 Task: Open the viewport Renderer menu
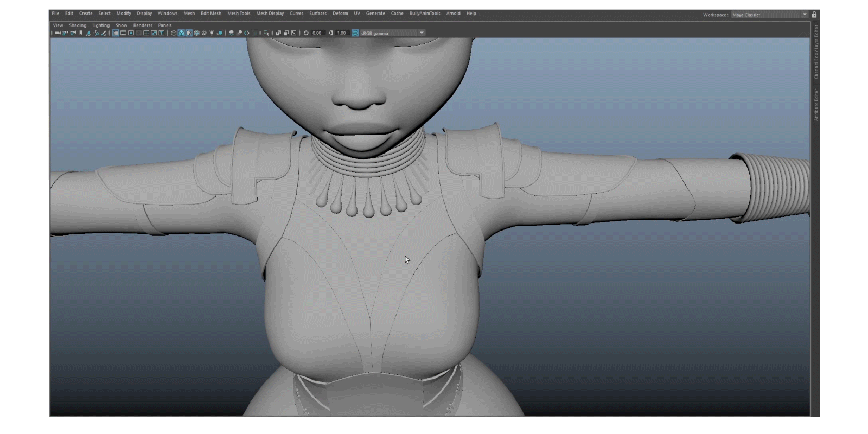(x=143, y=25)
